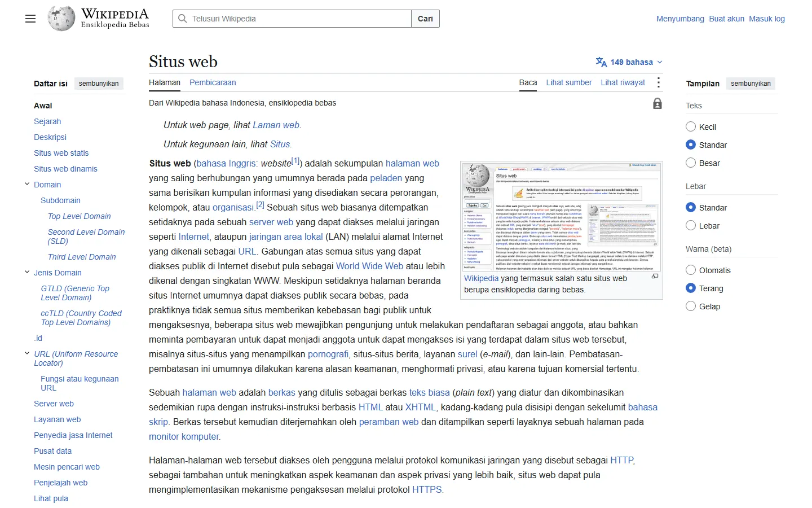The image size is (812, 508).
Task: Set color theme to Otomatis
Action: [691, 270]
